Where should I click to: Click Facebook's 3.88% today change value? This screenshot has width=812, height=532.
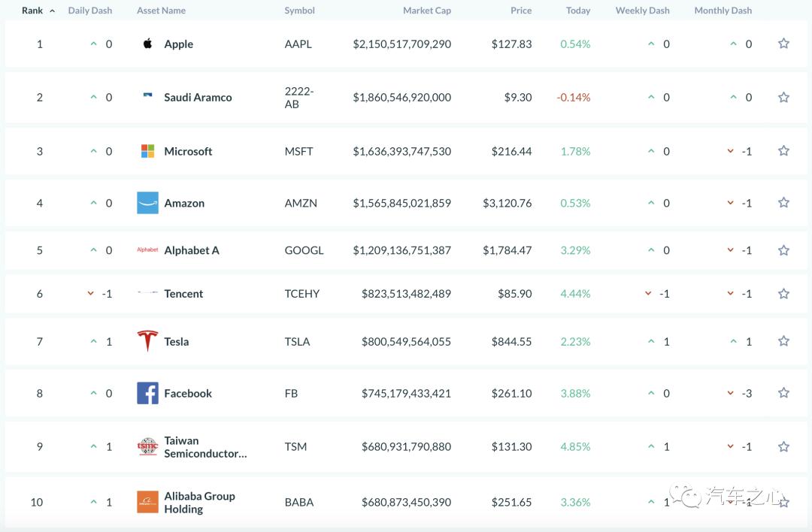click(575, 393)
